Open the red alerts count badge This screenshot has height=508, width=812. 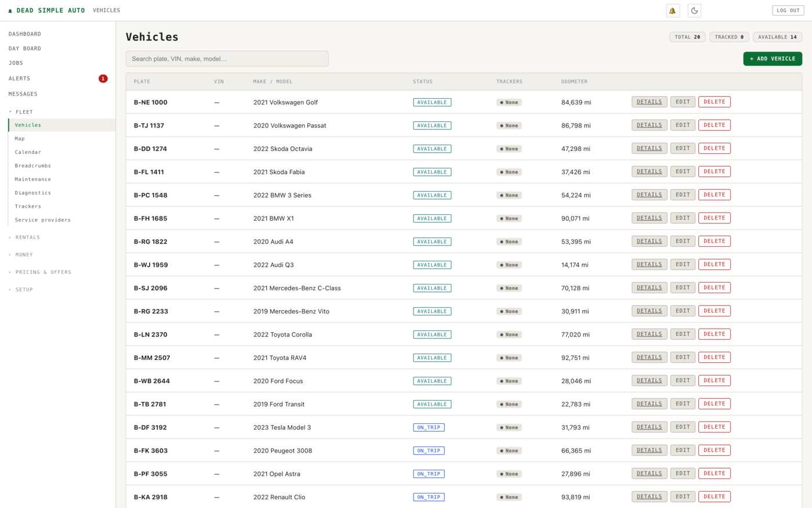pos(103,78)
